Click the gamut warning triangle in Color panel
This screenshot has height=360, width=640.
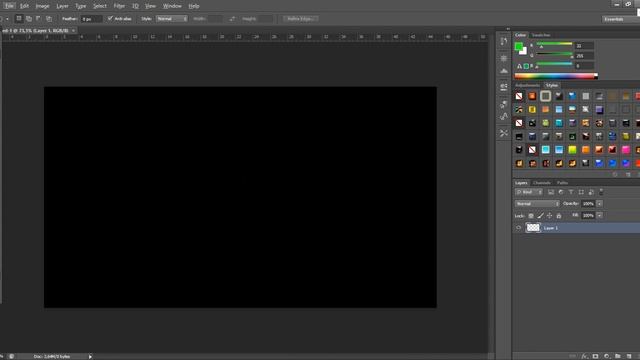click(x=519, y=66)
